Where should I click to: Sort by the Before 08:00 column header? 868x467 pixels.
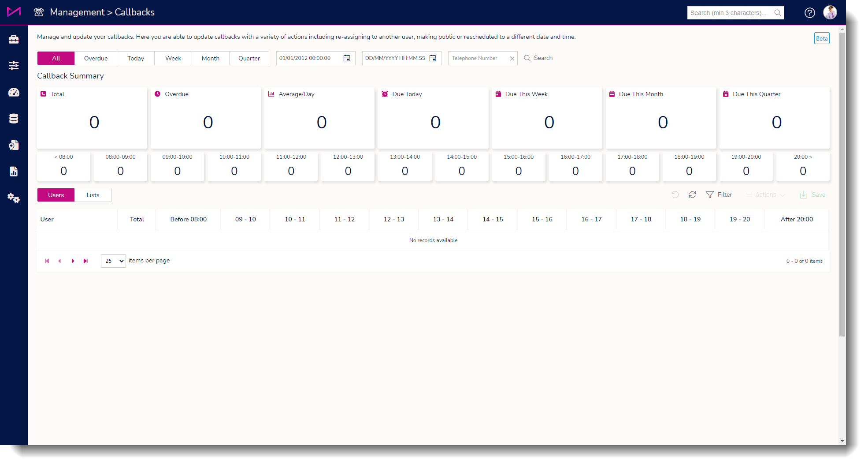pos(188,219)
